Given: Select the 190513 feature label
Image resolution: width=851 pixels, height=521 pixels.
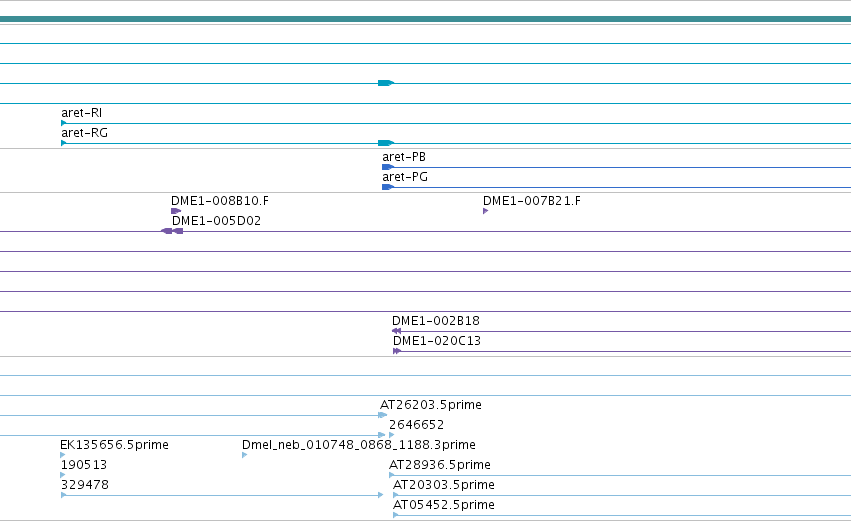Looking at the screenshot, I should click(84, 465).
